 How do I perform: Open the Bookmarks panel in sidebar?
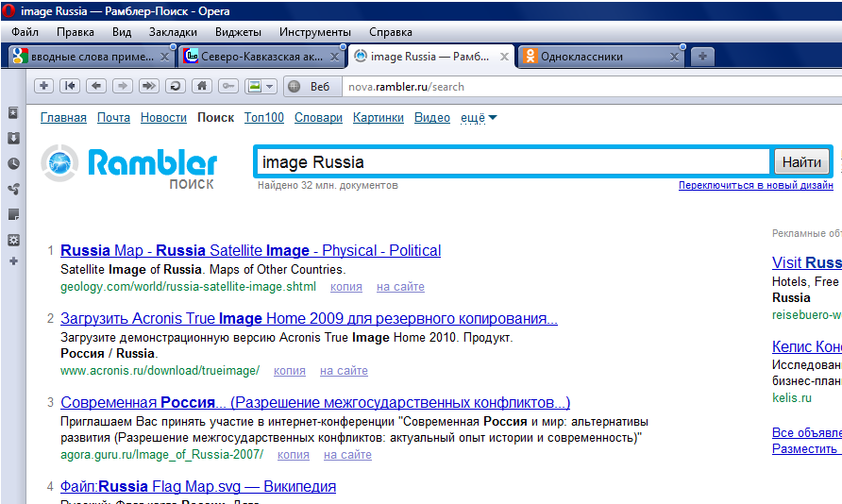click(x=13, y=112)
